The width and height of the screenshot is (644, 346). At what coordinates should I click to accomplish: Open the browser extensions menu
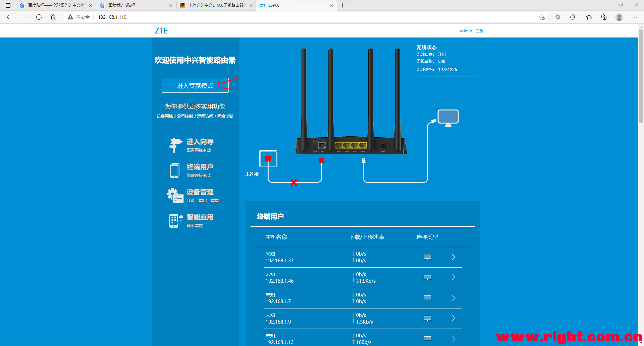[x=573, y=17]
